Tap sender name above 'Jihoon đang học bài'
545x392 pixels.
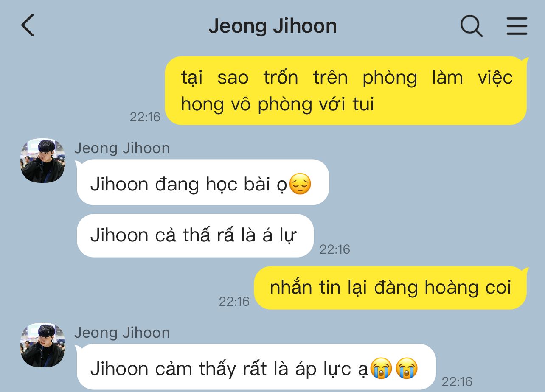[122, 148]
